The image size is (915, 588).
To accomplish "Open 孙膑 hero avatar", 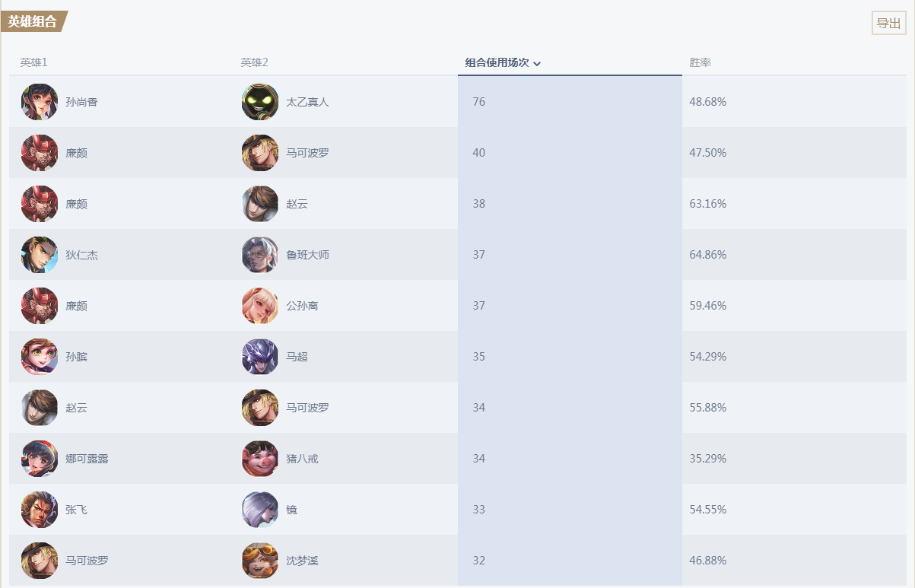I will click(40, 357).
